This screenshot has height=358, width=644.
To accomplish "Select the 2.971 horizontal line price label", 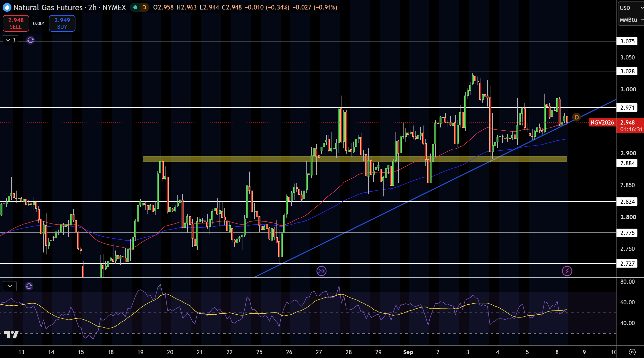I will point(627,108).
